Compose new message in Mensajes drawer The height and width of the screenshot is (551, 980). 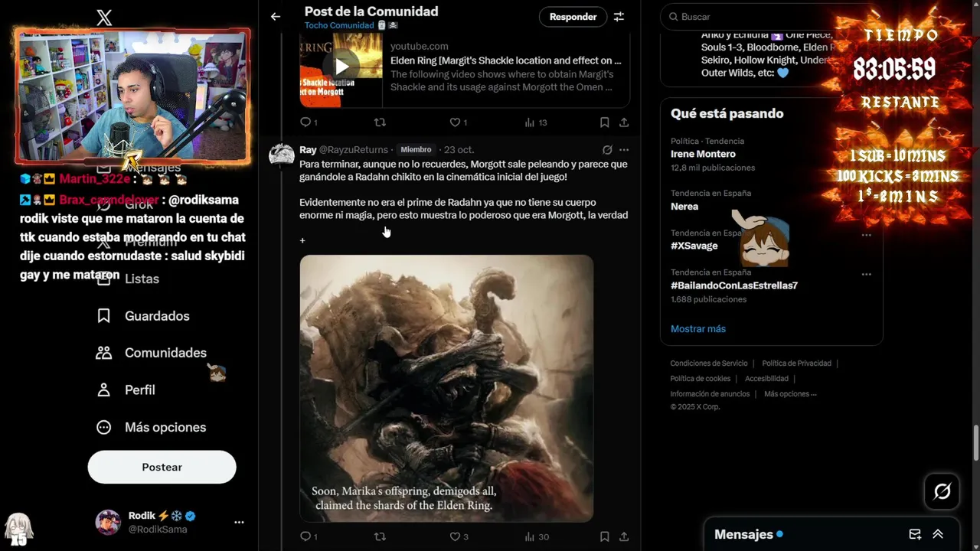click(914, 534)
